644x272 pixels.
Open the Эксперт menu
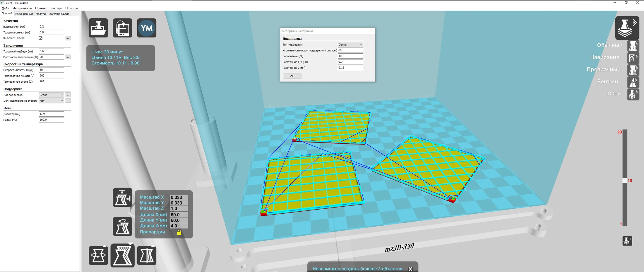point(56,8)
